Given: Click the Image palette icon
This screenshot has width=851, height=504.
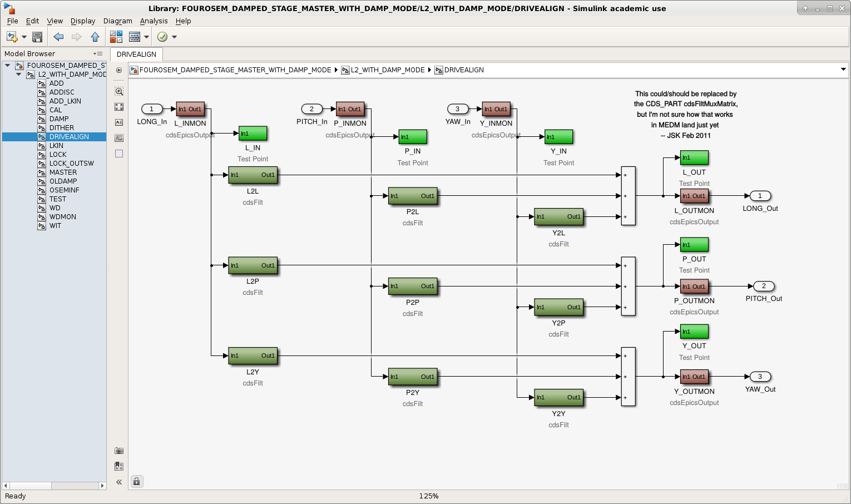Looking at the screenshot, I should pyautogui.click(x=119, y=138).
